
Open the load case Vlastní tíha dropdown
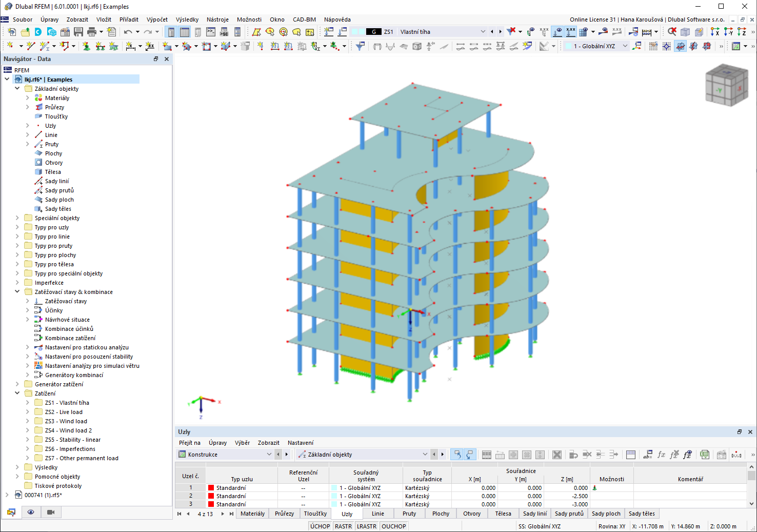click(x=483, y=32)
